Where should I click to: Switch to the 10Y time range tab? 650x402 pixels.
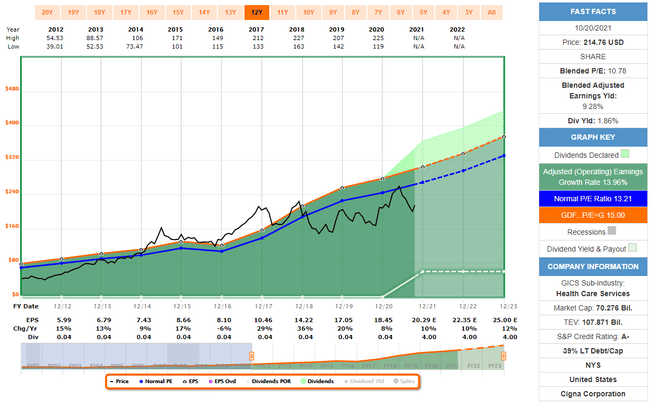tap(308, 12)
